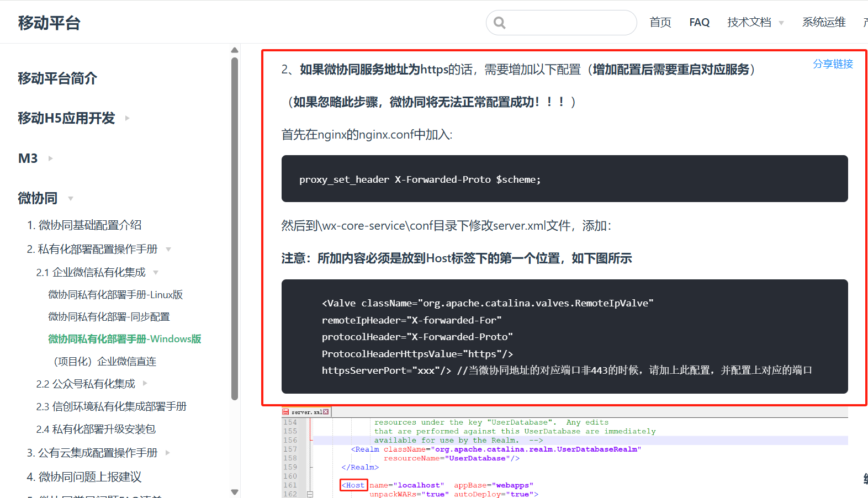
Task: Open 1. 微协同基础配置介绍
Action: 84,225
